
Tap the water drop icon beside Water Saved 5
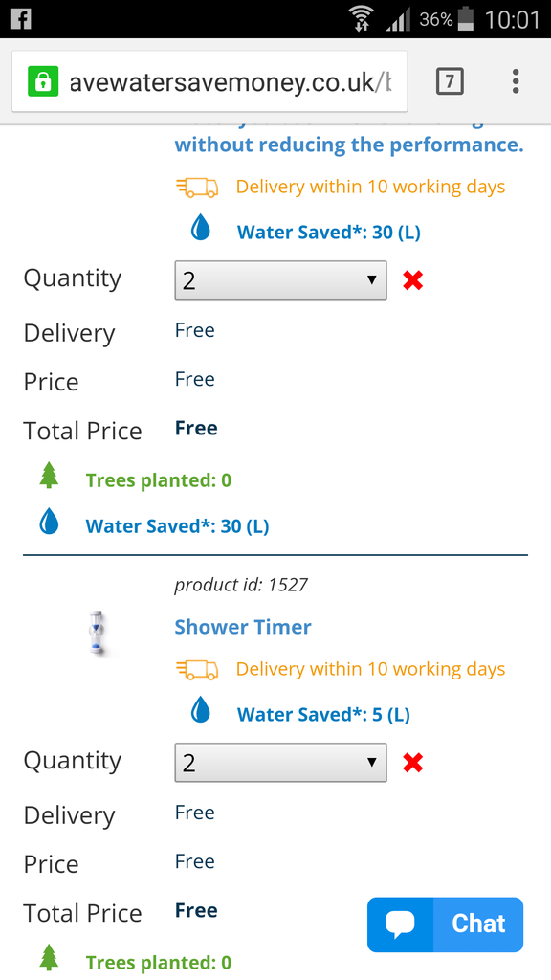[201, 710]
